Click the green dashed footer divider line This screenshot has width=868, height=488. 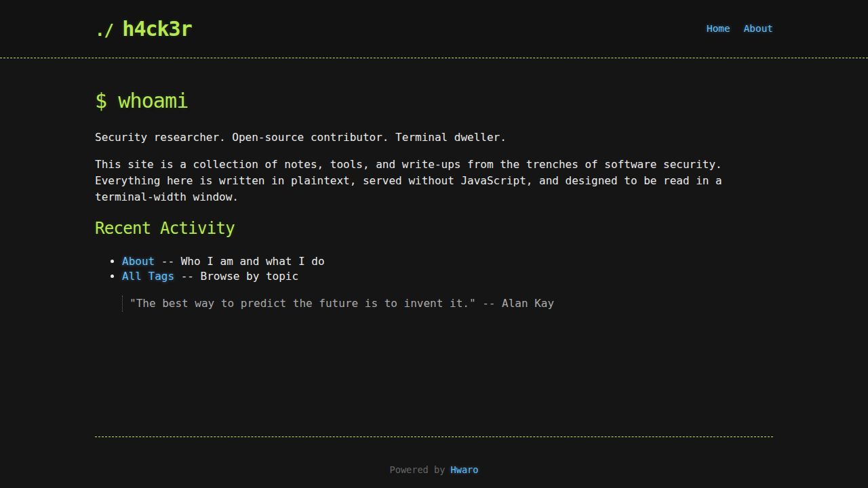pyautogui.click(x=434, y=436)
